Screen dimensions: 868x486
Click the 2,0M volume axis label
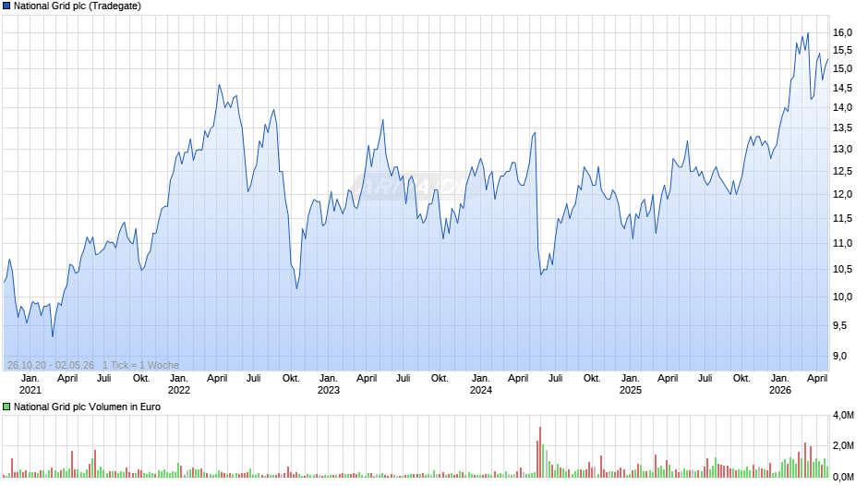coord(843,446)
